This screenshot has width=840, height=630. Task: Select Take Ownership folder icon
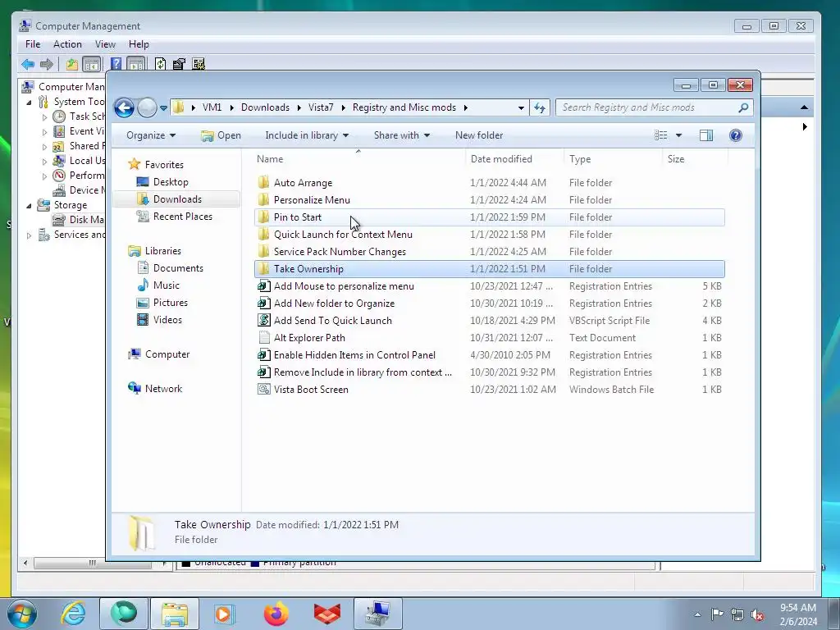(263, 269)
